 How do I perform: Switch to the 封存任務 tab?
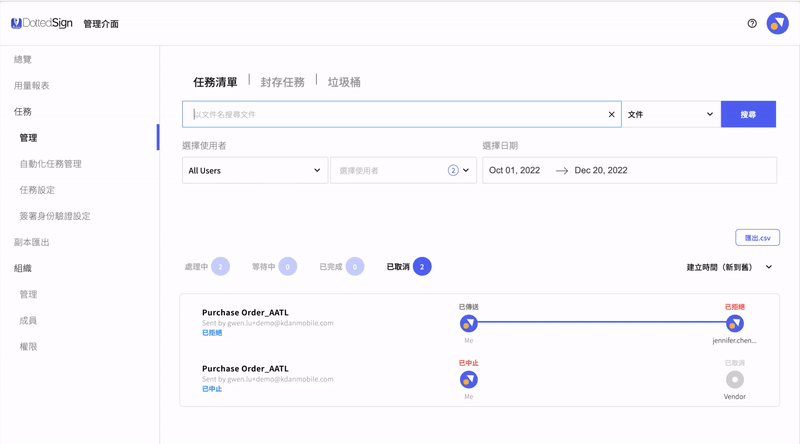[x=282, y=82]
